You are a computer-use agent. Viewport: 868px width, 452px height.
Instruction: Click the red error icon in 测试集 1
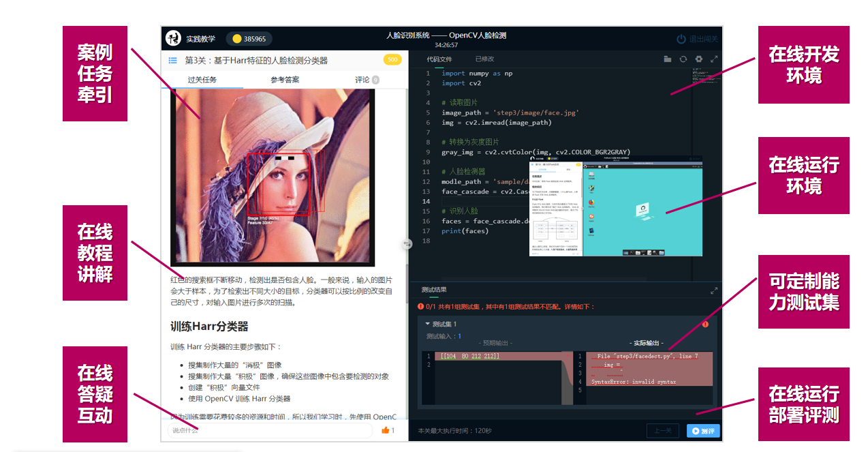click(x=705, y=324)
